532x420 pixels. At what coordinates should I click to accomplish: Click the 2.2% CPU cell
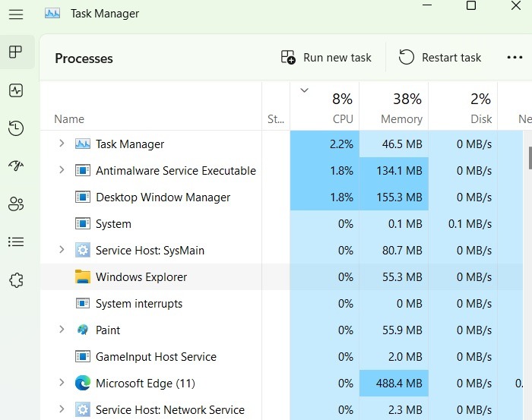(x=325, y=144)
